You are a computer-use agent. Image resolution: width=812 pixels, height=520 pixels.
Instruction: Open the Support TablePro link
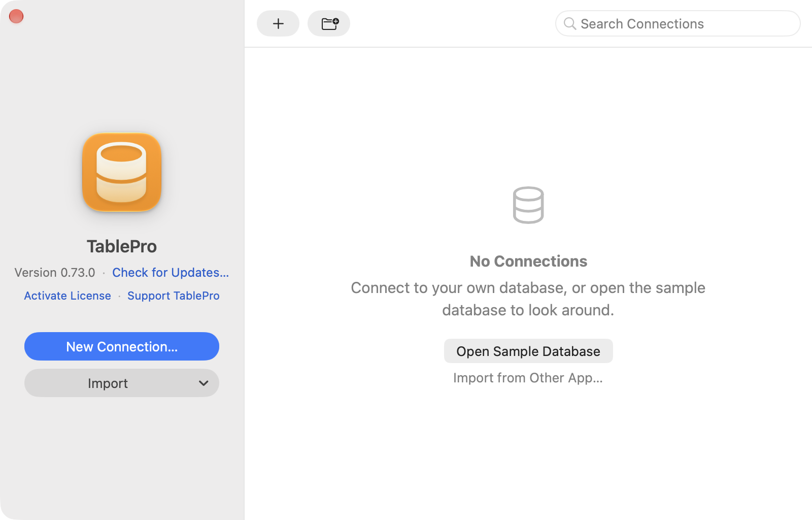(x=174, y=296)
